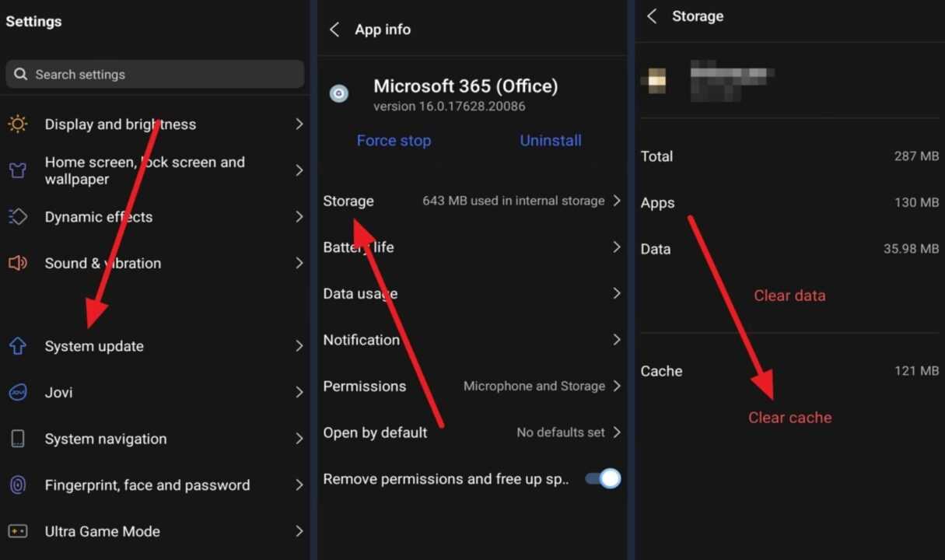
Task: Open Storage chevron in App info
Action: coord(617,201)
